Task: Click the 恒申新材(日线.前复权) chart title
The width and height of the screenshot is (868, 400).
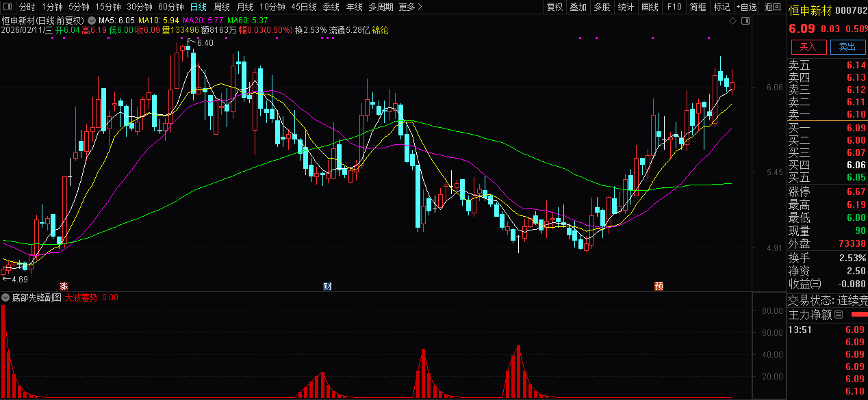Action: tap(42, 21)
